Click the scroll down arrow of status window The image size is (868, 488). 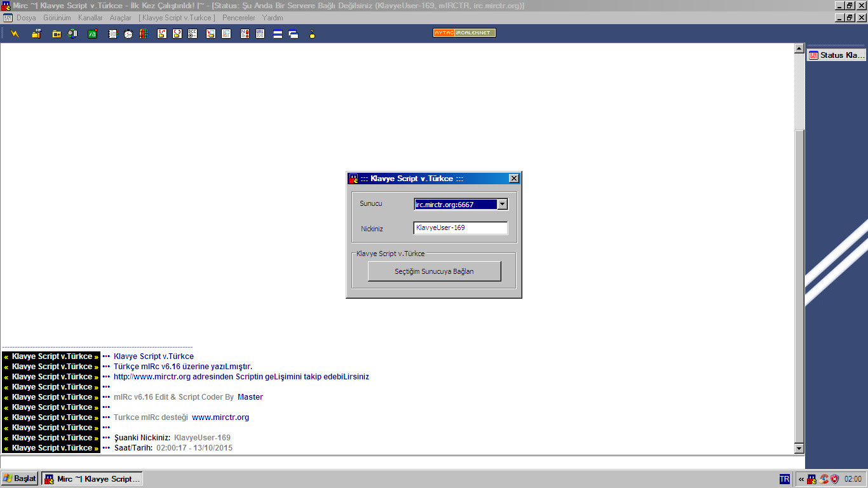pyautogui.click(x=799, y=449)
